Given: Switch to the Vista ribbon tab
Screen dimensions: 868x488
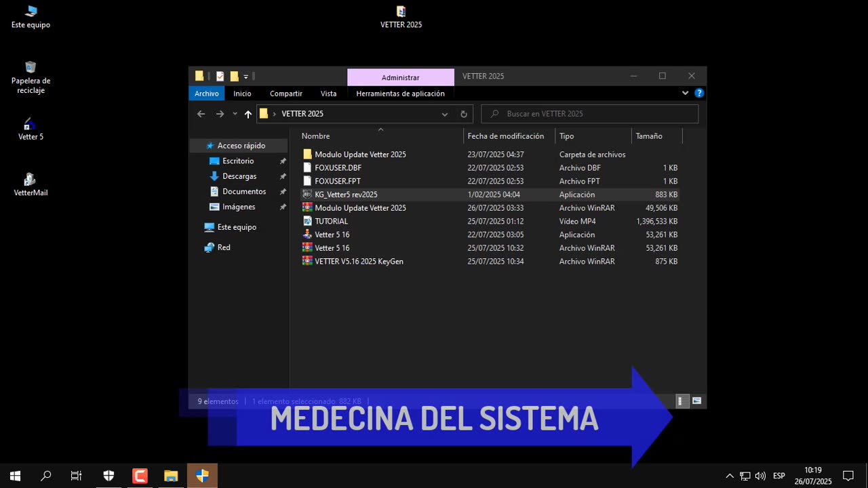Looking at the screenshot, I should click(x=328, y=94).
